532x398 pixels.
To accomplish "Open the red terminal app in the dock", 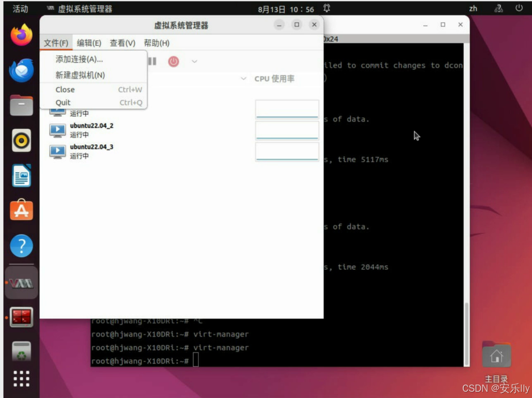I will tap(21, 317).
